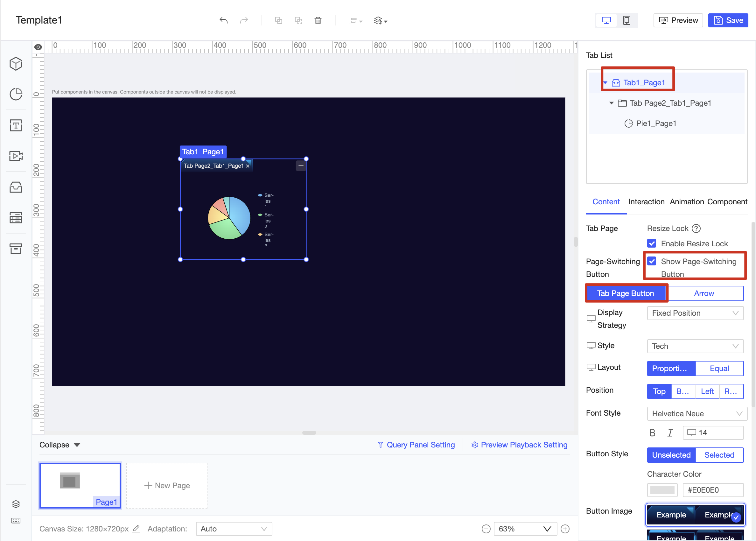Click the character color swatch
This screenshot has width=756, height=541.
[x=662, y=490]
